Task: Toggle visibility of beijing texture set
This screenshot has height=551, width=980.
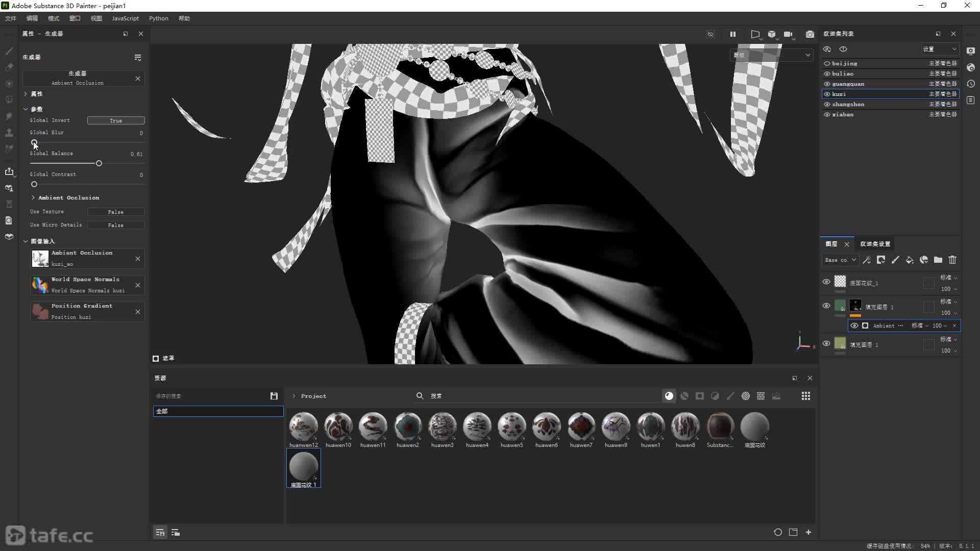Action: (827, 64)
